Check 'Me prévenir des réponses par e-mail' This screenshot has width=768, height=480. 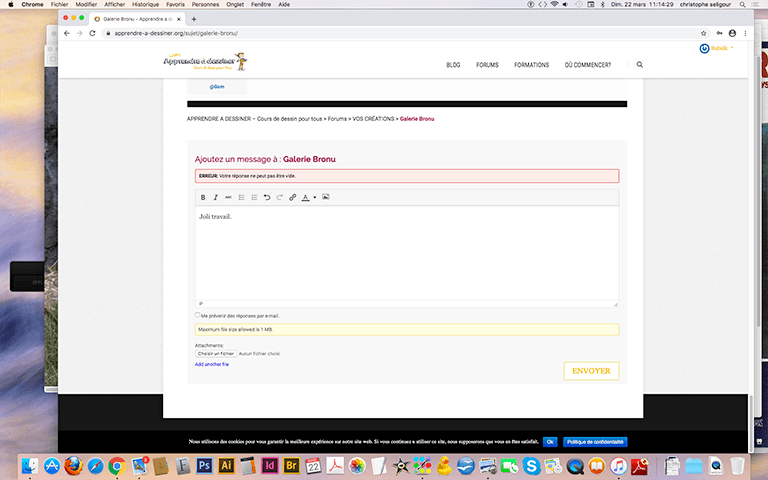coord(197,315)
